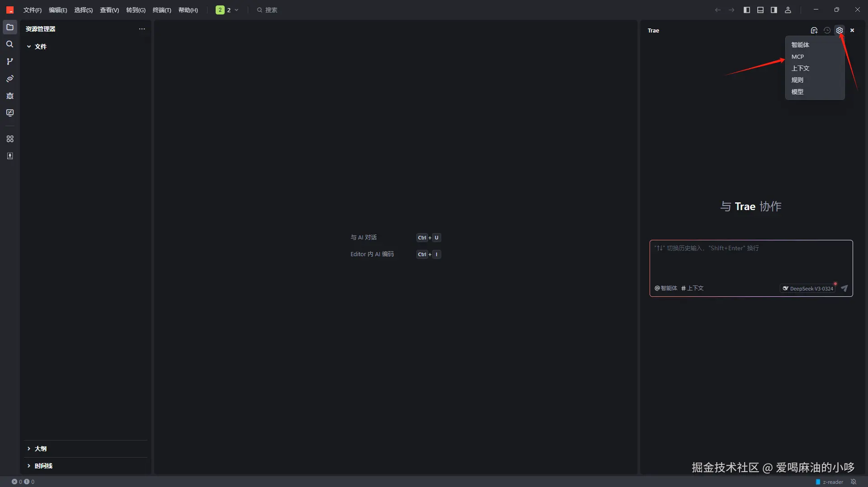Open the 转到(G) menu

point(136,10)
